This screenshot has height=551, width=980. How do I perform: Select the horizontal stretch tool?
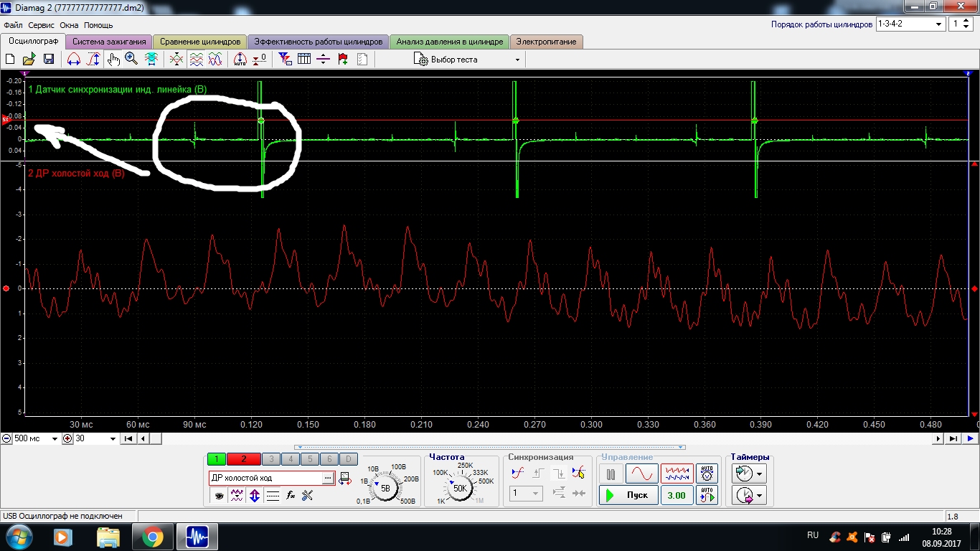tap(73, 60)
